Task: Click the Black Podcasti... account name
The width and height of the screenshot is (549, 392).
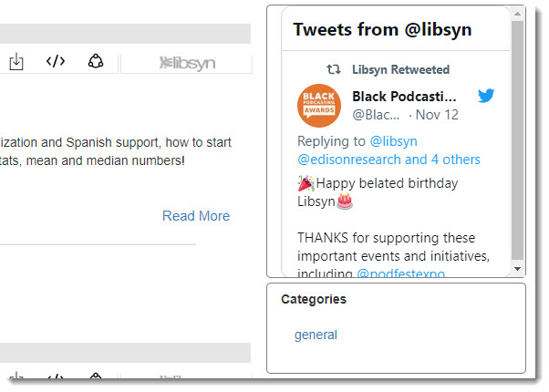Action: [404, 97]
